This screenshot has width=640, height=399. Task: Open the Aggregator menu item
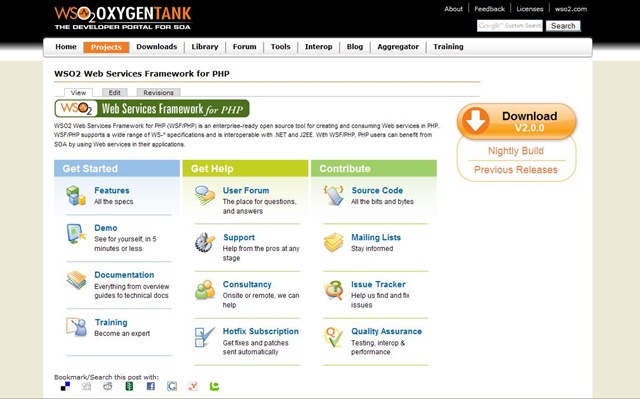[398, 47]
